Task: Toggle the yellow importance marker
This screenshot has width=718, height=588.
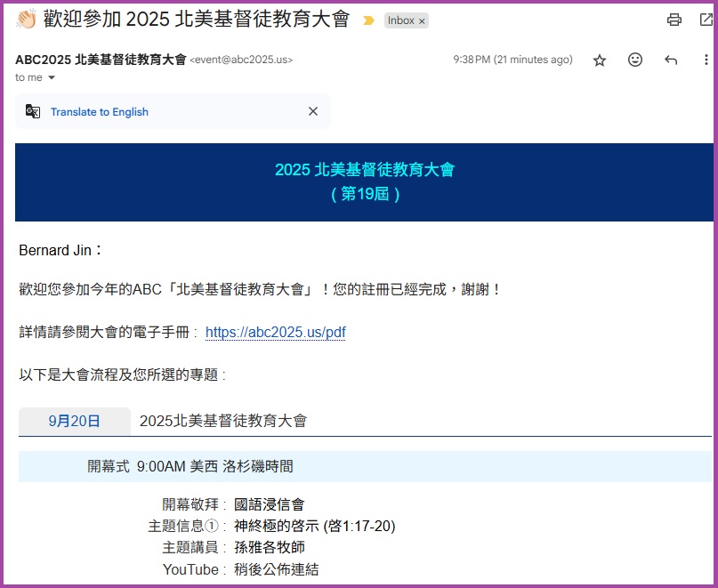Action: (x=368, y=20)
